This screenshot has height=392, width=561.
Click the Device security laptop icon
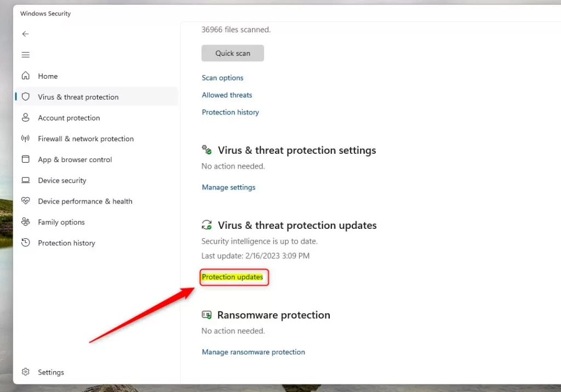click(x=25, y=180)
